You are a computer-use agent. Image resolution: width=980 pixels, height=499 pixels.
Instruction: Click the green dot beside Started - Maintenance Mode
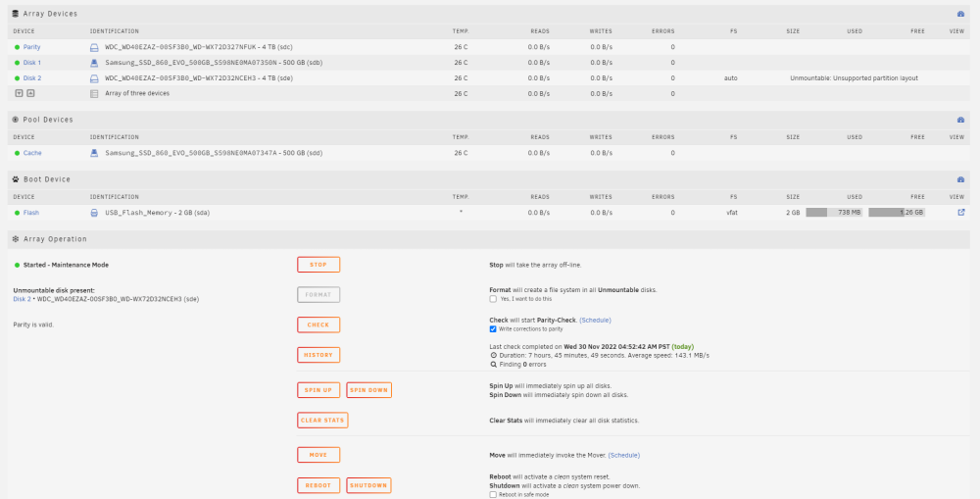point(18,265)
